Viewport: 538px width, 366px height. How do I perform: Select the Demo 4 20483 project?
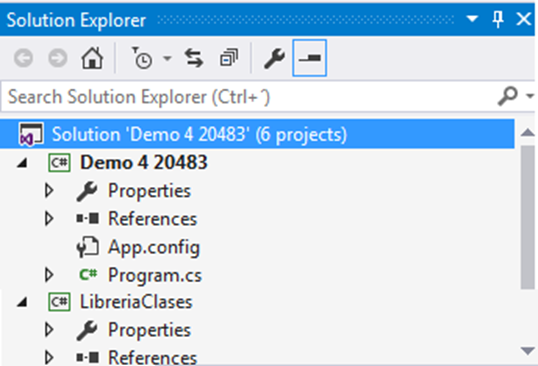[143, 162]
